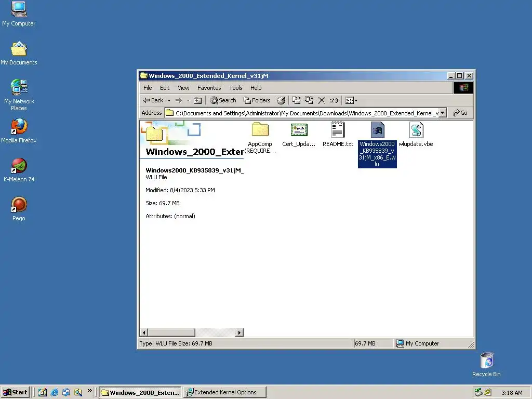
Task: Click the network tray icon
Action: 478,392
